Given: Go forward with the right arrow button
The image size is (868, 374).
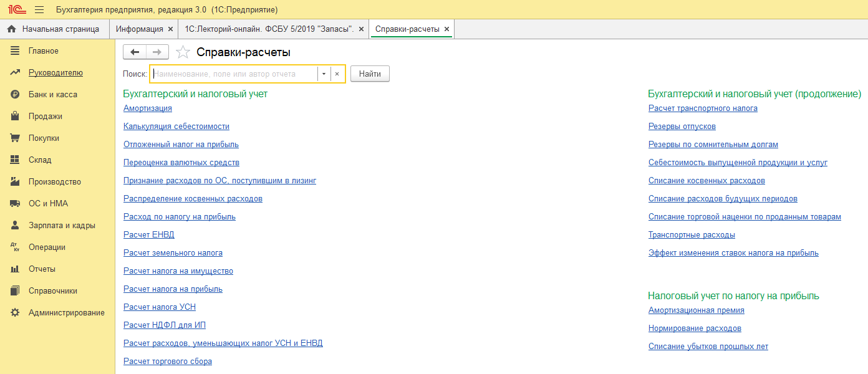Looking at the screenshot, I should tap(157, 52).
